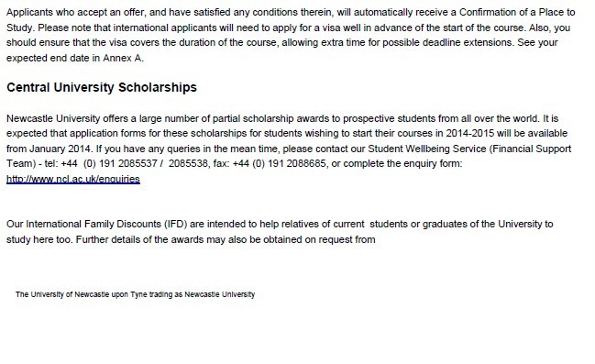
Task: Click the '(Financial Support' text
Action: 530,149
